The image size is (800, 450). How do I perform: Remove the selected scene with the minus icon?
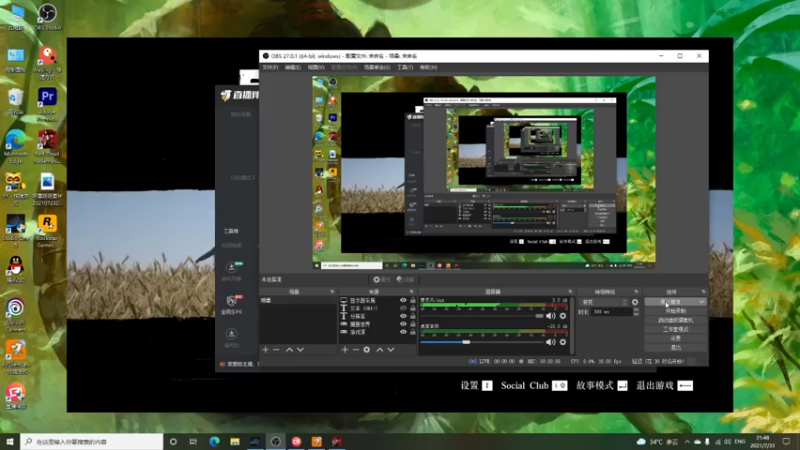pyautogui.click(x=277, y=349)
